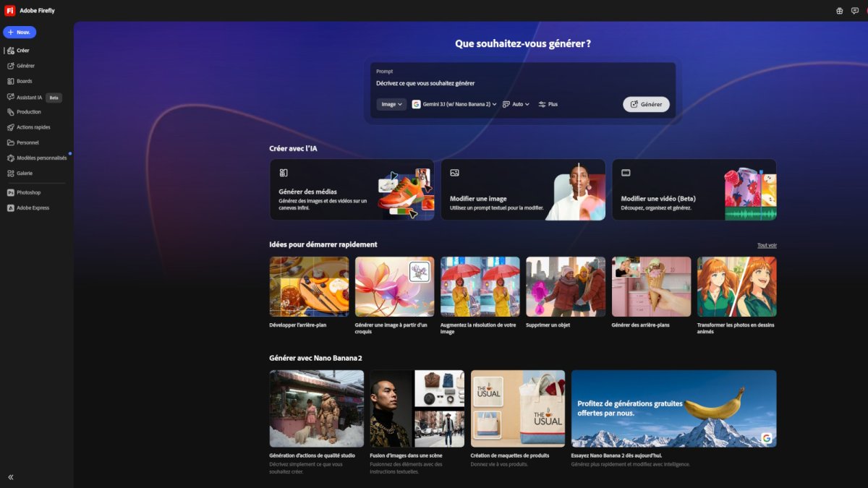
Task: Click the aspect ratio icon beside Auto
Action: coord(506,104)
